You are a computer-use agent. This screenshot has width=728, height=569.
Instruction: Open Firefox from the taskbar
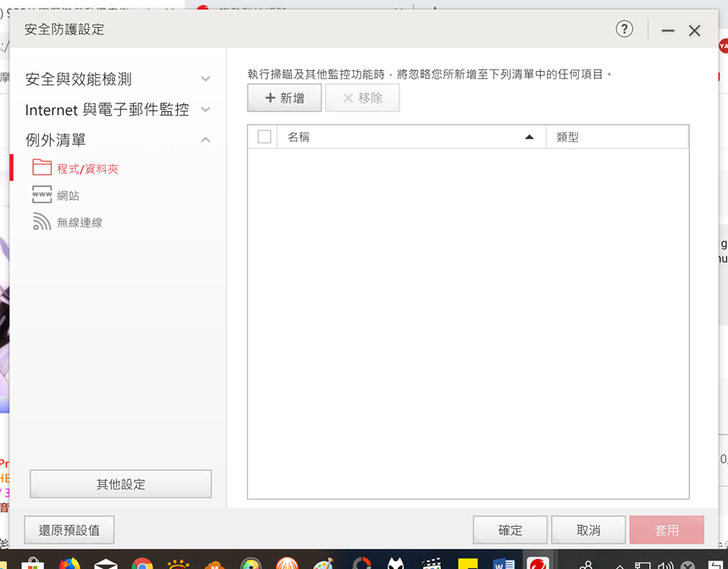point(69,563)
